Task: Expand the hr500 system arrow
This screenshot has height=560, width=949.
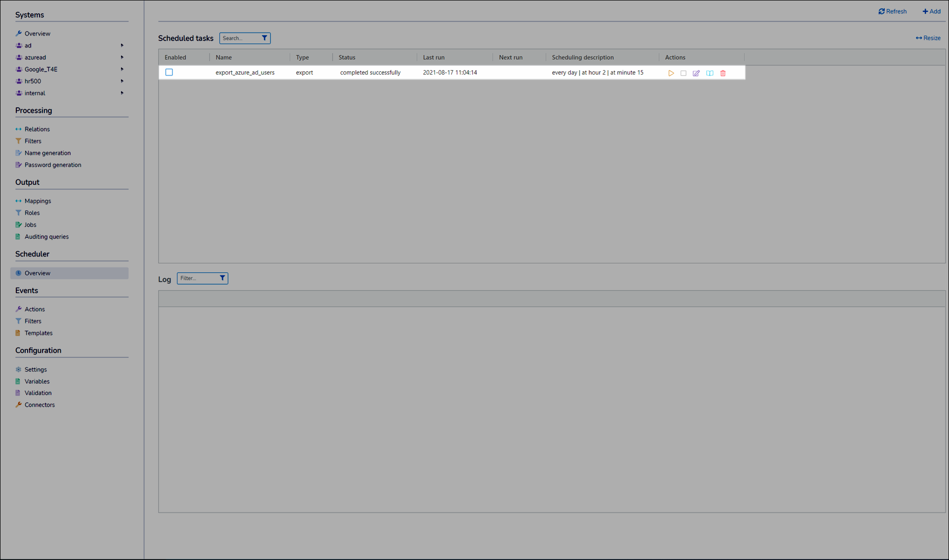Action: (122, 81)
